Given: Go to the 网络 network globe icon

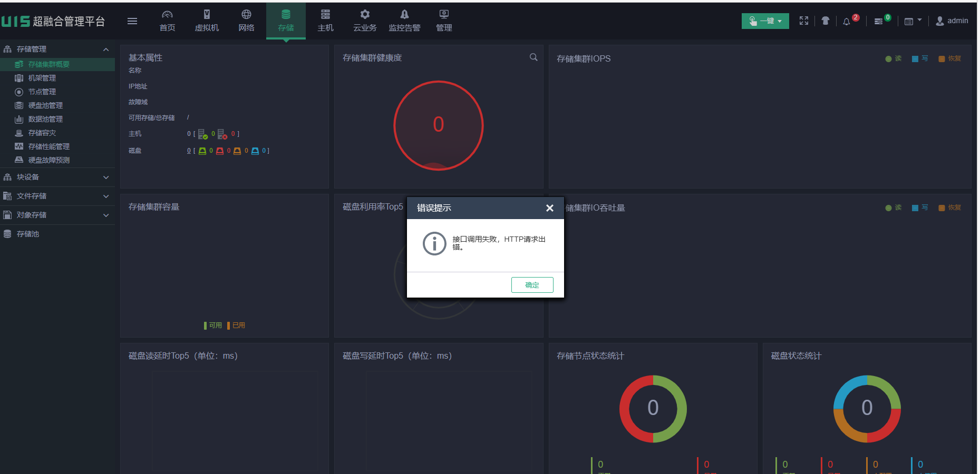Looking at the screenshot, I should [246, 21].
